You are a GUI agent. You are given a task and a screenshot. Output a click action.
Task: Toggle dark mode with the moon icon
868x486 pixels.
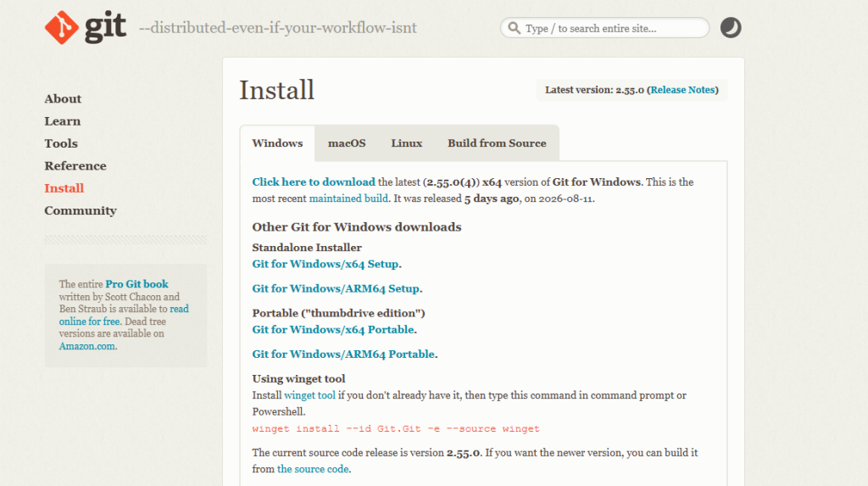click(x=731, y=28)
